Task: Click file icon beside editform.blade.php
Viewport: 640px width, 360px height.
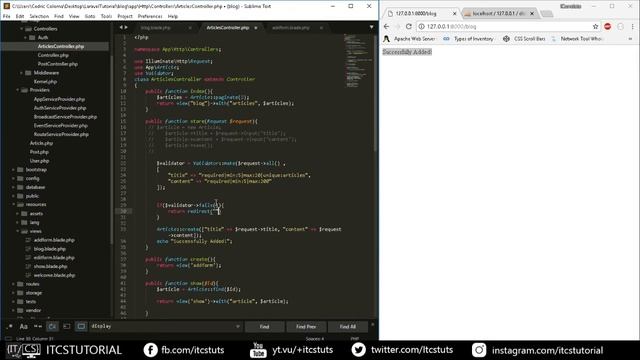Action: point(28,258)
